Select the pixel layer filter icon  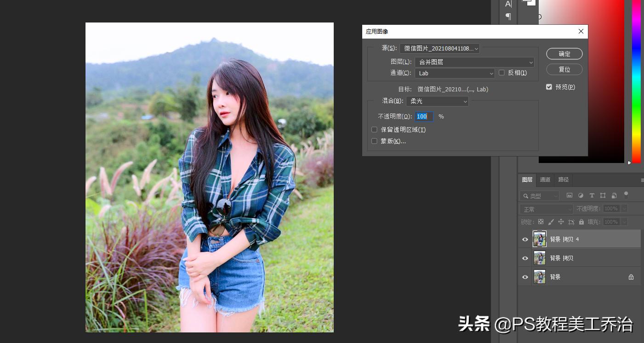[x=569, y=196]
